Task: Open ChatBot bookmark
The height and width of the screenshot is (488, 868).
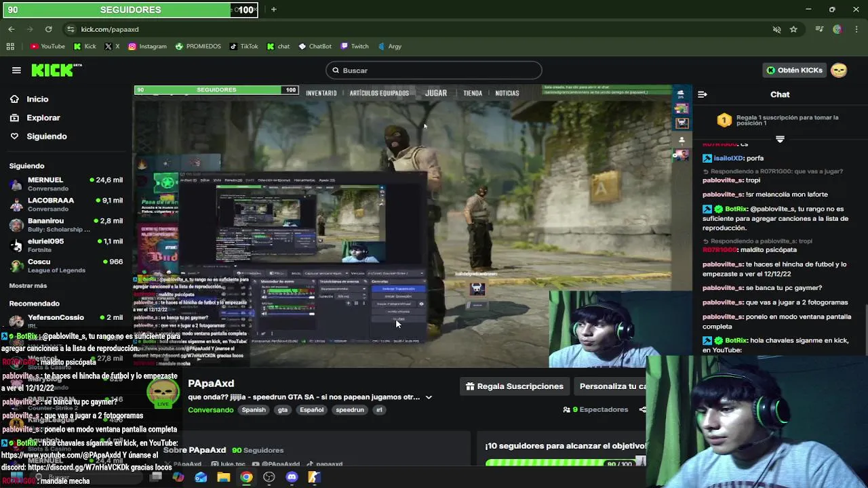Action: (315, 46)
